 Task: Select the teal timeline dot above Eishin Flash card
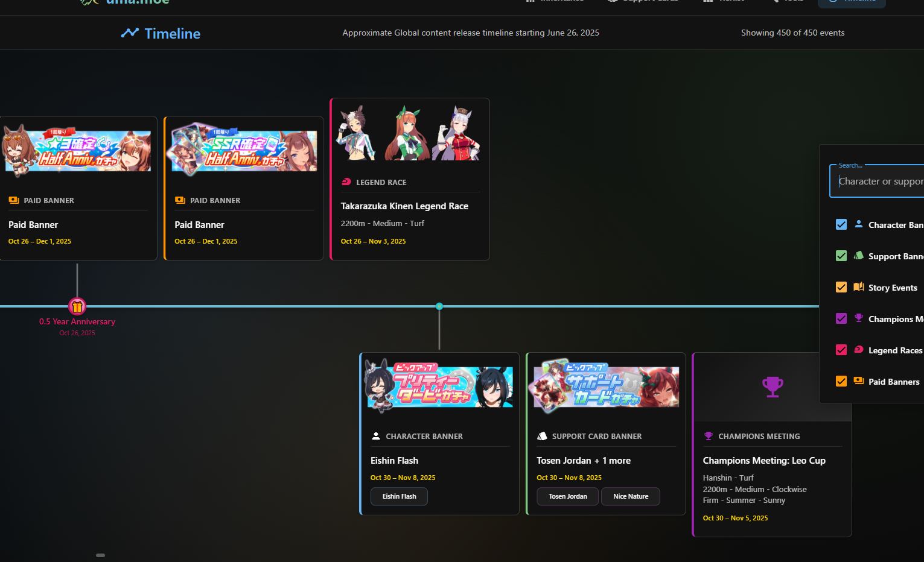point(439,306)
